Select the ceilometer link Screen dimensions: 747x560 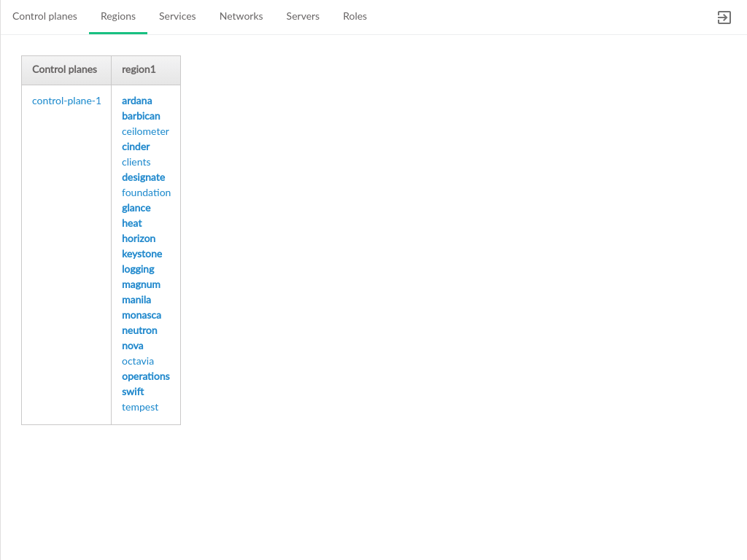(145, 131)
